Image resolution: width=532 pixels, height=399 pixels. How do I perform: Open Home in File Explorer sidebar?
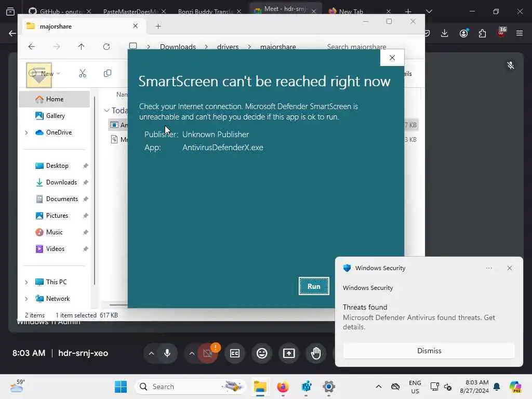tap(54, 99)
